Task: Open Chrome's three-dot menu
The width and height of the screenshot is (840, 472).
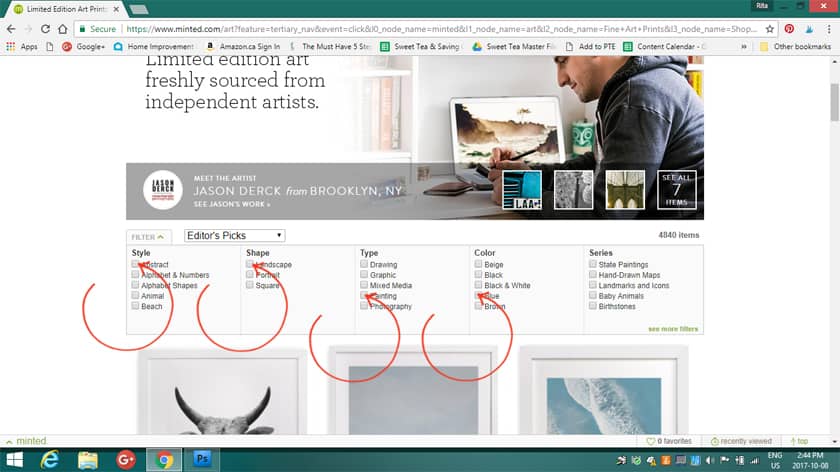Action: (x=829, y=29)
